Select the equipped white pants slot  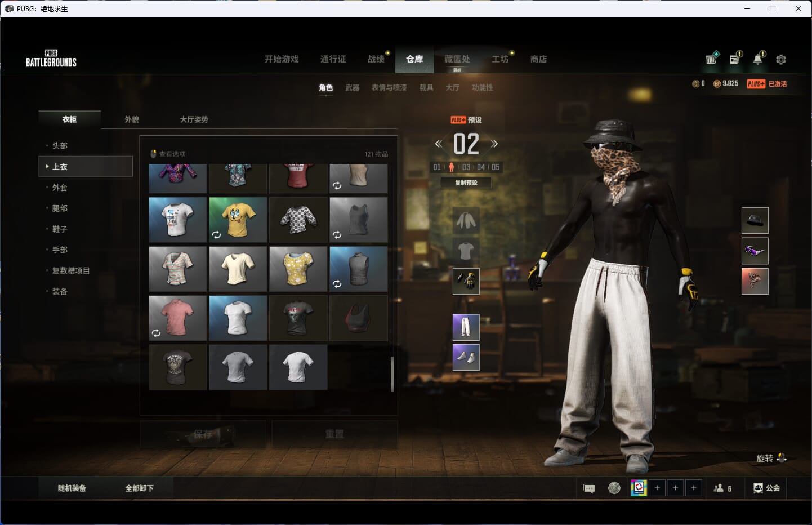click(x=466, y=327)
